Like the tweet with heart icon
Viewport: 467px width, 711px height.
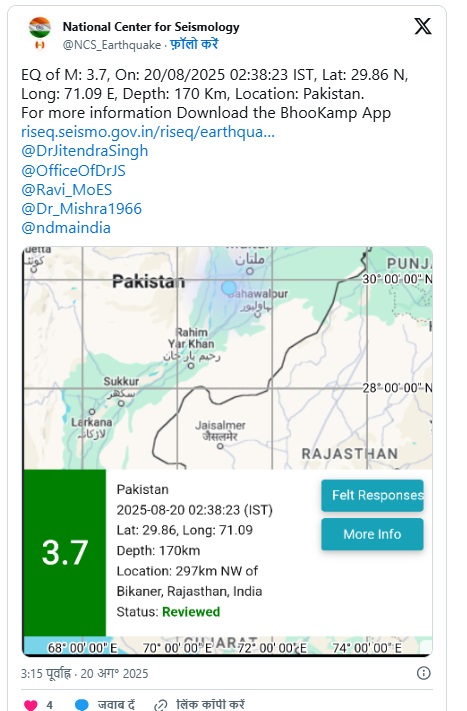coord(30,705)
